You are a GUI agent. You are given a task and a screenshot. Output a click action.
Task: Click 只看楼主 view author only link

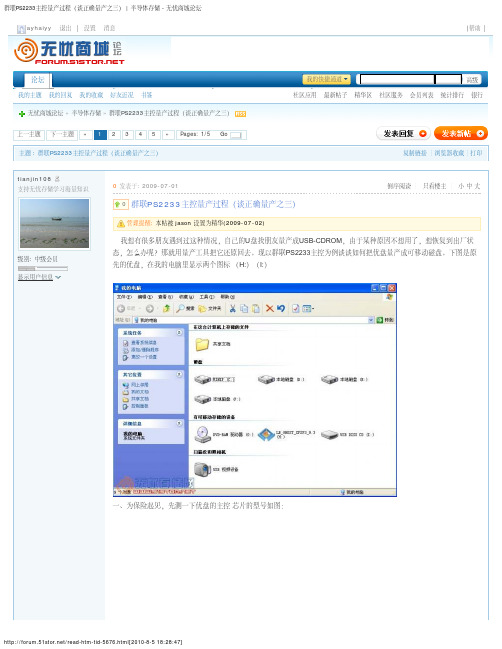tap(435, 186)
